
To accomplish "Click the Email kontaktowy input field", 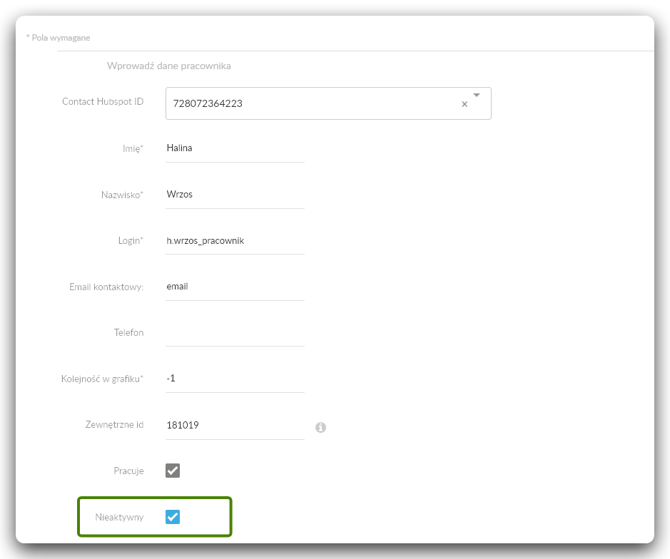I will 235,286.
